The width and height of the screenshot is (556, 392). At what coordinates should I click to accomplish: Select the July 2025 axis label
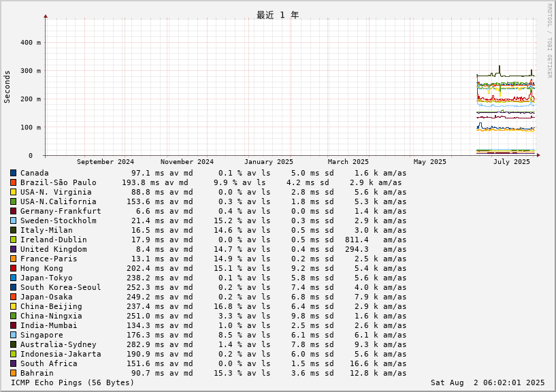click(511, 162)
